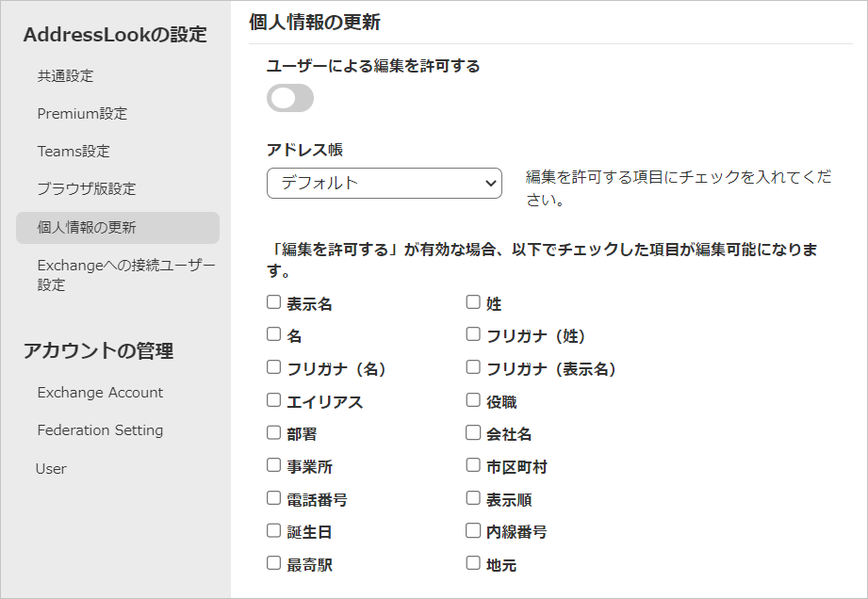Tick the 内線番号 checkbox
The width and height of the screenshot is (868, 599).
[x=473, y=530]
